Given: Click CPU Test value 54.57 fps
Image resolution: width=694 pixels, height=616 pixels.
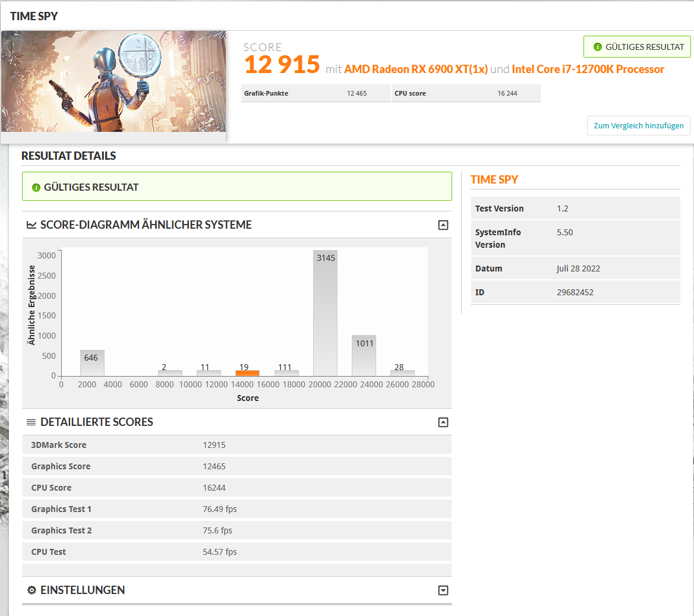Looking at the screenshot, I should coord(220,552).
